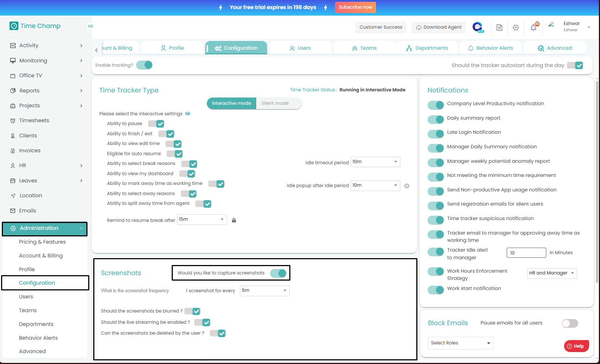Screen dimensions: 600x364
Task: Switch to the Users tab
Action: coord(300,48)
